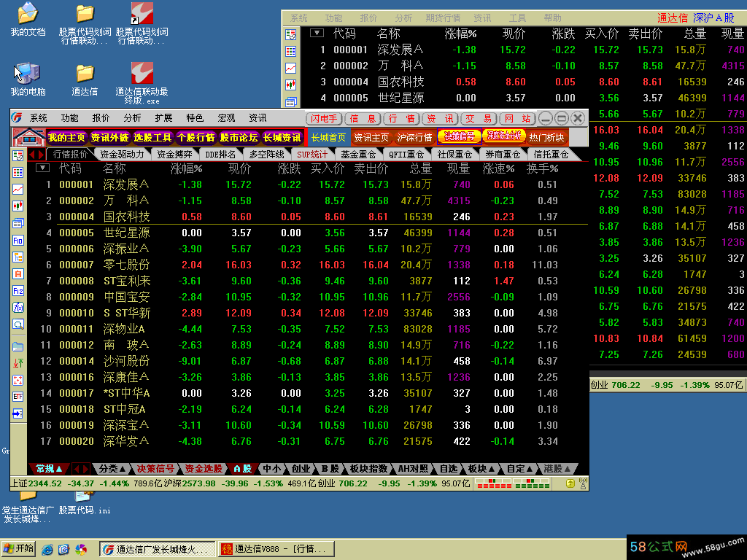Click the red-green market indicator bars in status bar
This screenshot has height=560, width=747.
click(513, 484)
